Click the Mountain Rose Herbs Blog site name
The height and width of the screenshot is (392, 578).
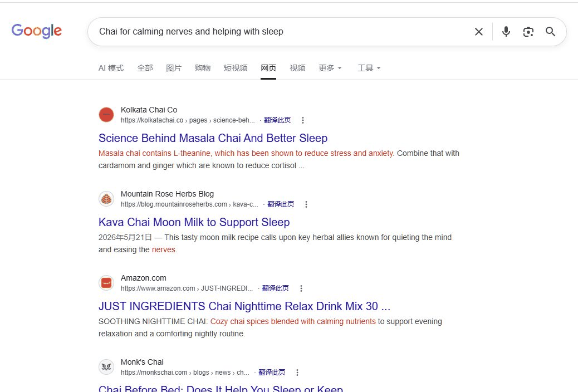click(x=168, y=194)
